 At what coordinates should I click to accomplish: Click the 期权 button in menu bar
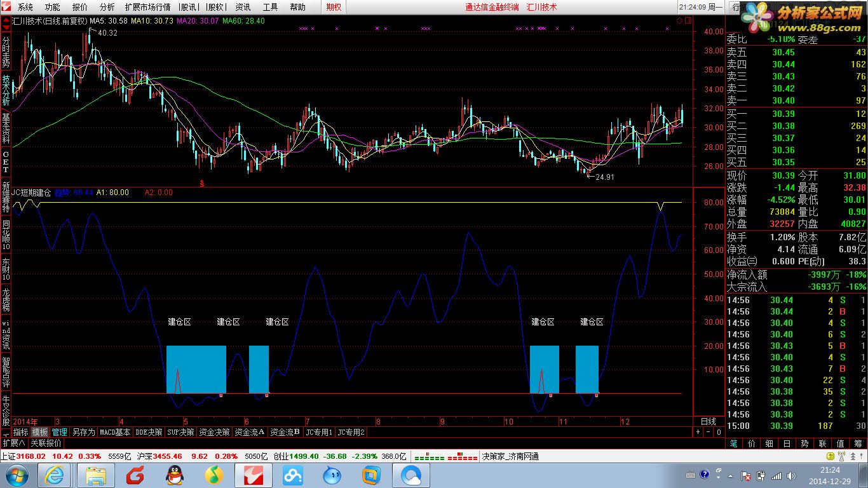click(x=334, y=7)
